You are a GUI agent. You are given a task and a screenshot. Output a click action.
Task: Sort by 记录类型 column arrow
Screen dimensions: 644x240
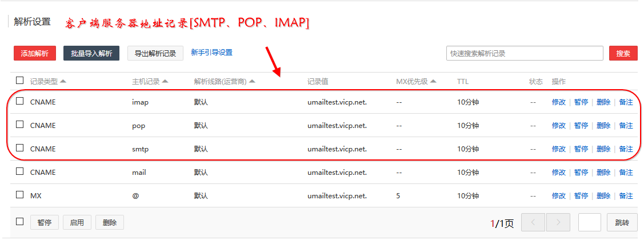[x=63, y=81]
